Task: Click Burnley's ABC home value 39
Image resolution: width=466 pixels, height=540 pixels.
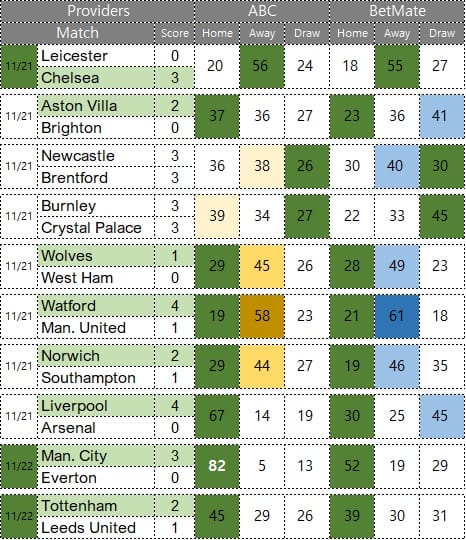Action: (x=217, y=216)
